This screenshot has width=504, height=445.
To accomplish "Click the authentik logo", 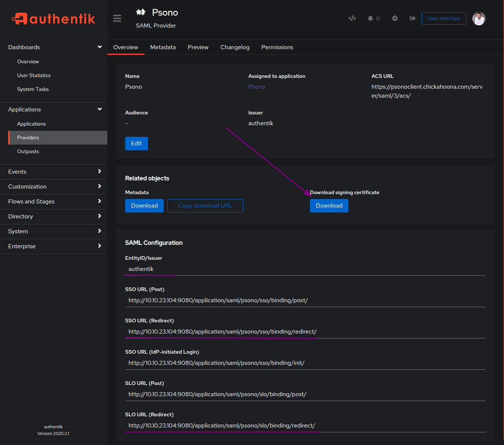I will (x=54, y=19).
